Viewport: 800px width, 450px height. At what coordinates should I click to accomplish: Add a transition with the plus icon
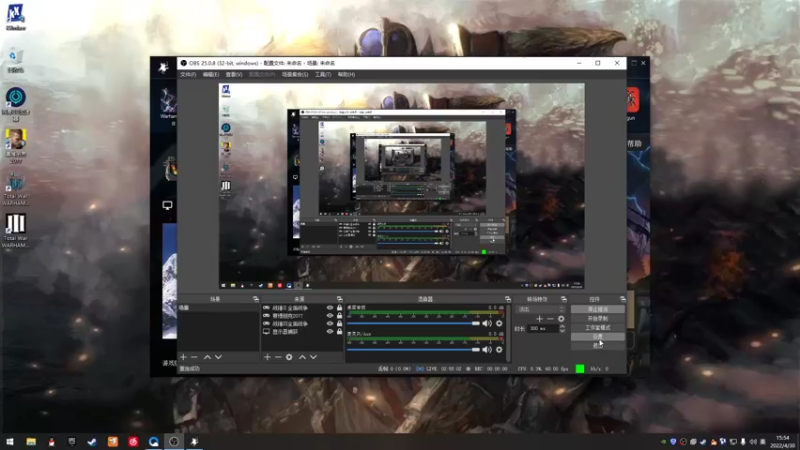(x=539, y=319)
